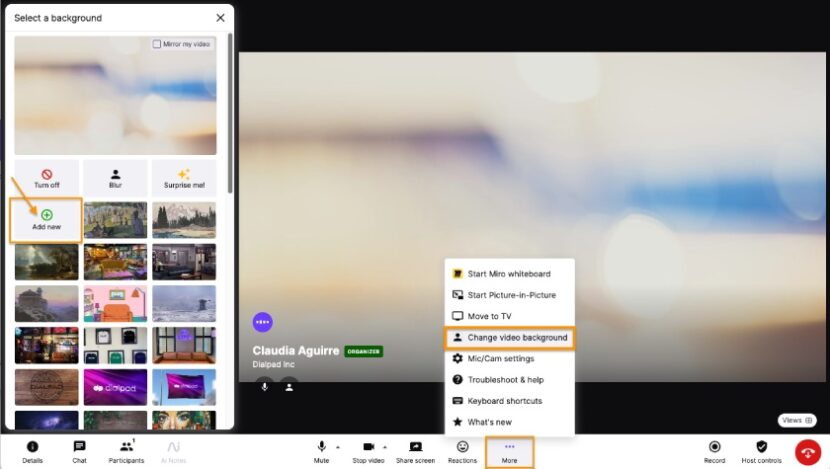Expand the arrow next to Mute
The width and height of the screenshot is (830, 469).
(x=337, y=446)
